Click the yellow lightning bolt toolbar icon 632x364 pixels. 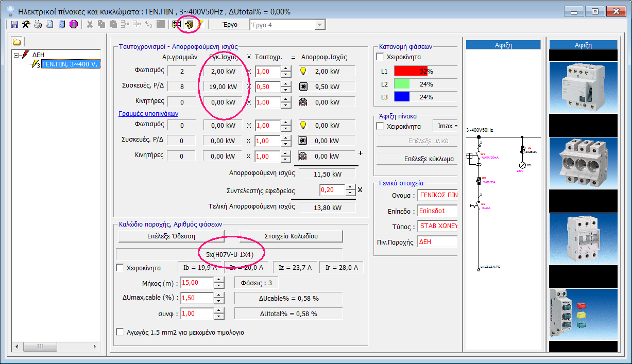200,24
